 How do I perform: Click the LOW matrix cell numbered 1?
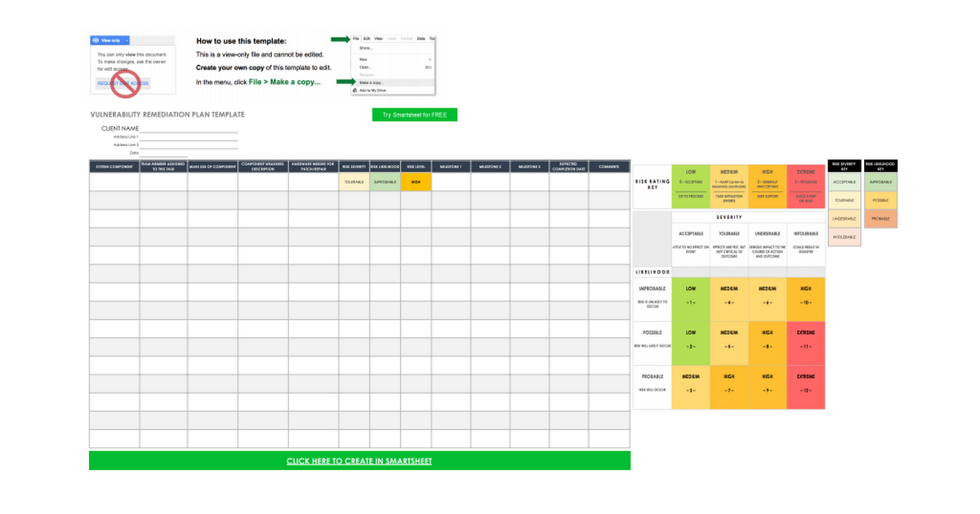coord(691,298)
